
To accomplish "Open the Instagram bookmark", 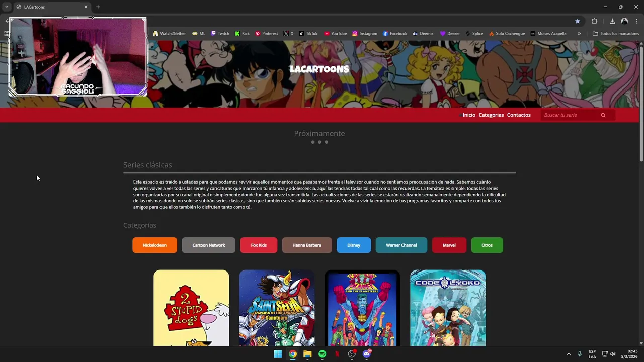I will coord(364,34).
